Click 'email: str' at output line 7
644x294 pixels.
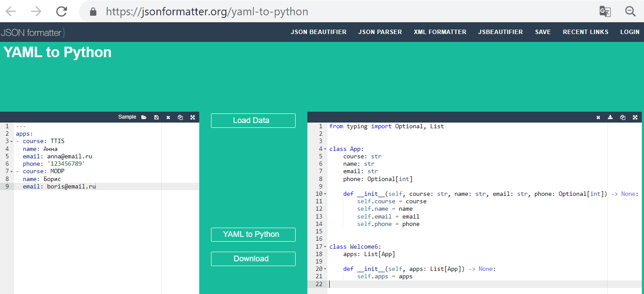pyautogui.click(x=361, y=171)
